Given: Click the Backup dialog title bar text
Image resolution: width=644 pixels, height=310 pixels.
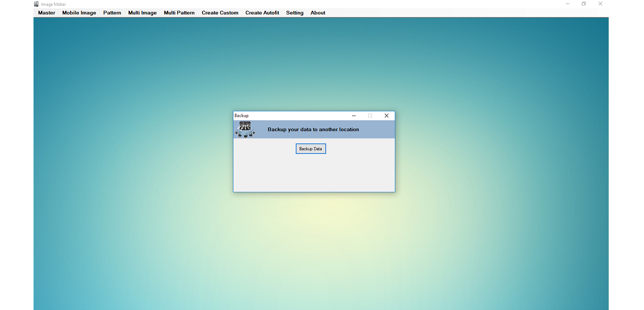Looking at the screenshot, I should click(x=242, y=116).
